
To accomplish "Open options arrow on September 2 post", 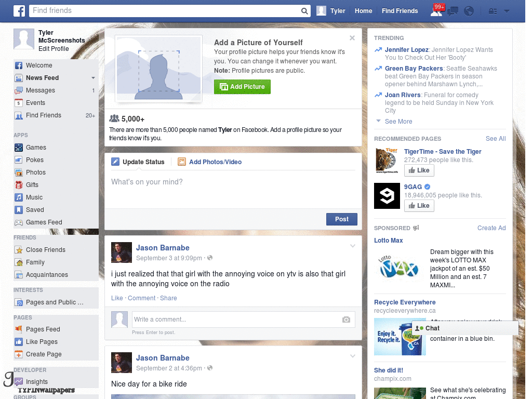I will click(353, 356).
